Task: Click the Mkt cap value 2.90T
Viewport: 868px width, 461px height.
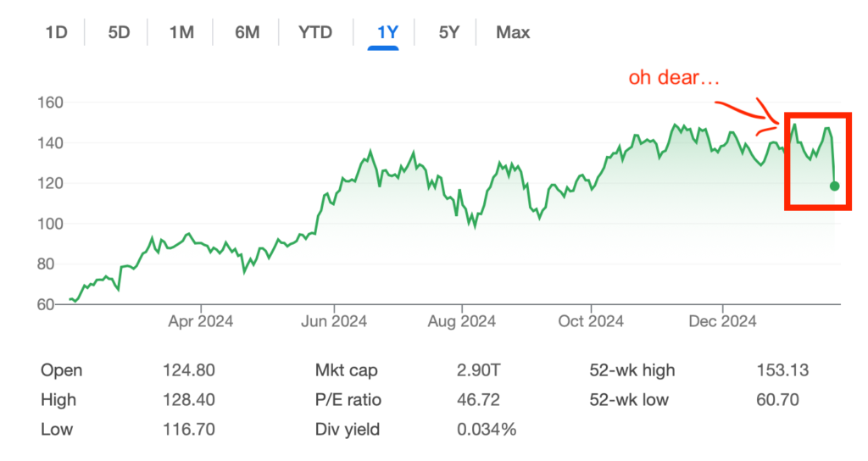Action: (478, 370)
